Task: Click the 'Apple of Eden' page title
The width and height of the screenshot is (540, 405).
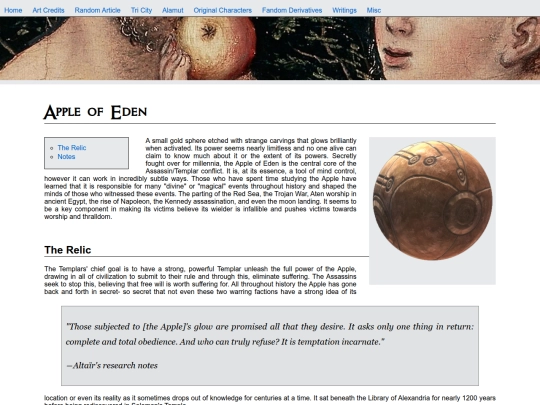Action: pos(95,112)
